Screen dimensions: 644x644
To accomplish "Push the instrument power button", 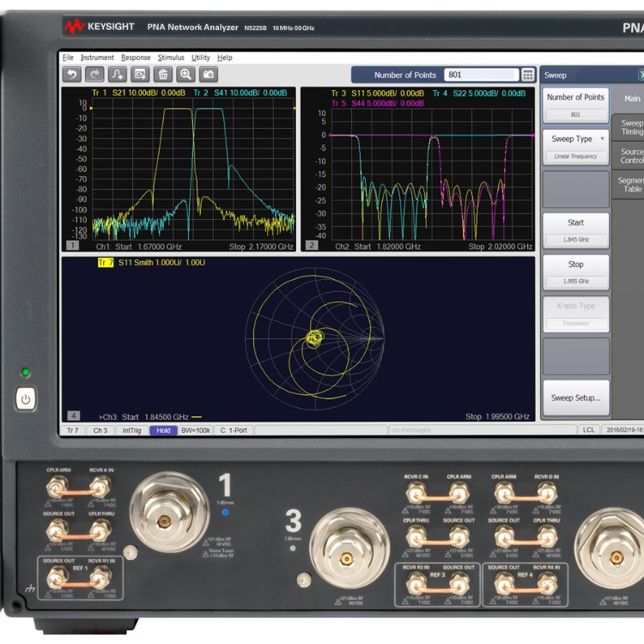I will click(x=26, y=398).
